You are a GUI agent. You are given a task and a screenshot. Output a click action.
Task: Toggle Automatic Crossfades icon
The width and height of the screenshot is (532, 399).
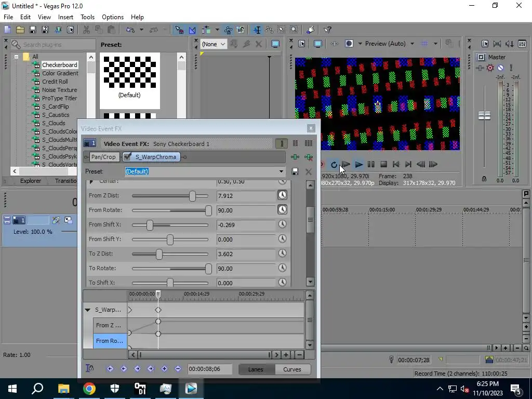(192, 30)
